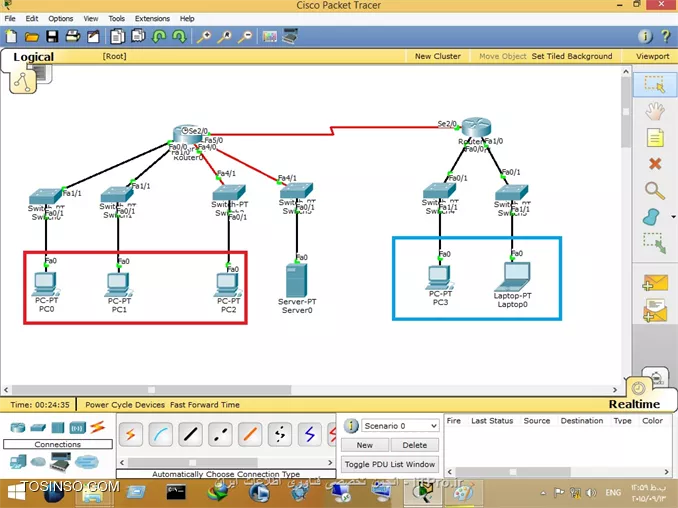Pick the Phone cable connection

(280, 435)
